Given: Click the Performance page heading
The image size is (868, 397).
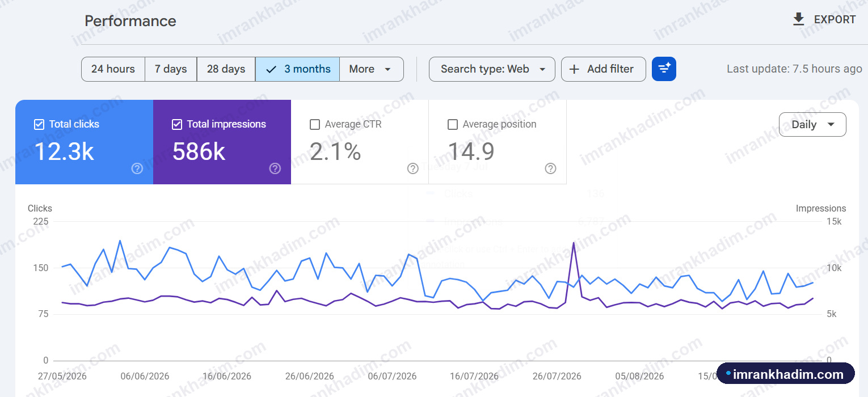Looking at the screenshot, I should 130,21.
